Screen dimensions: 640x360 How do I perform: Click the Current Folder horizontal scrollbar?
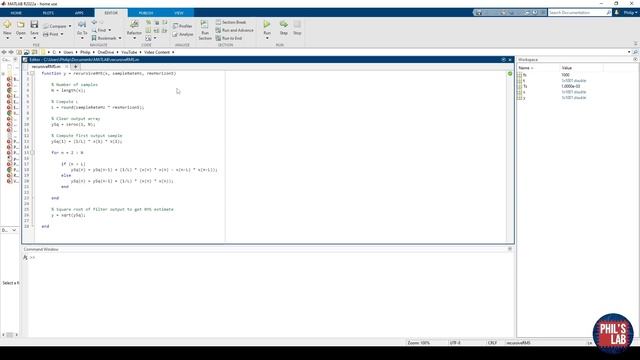click(x=10, y=335)
